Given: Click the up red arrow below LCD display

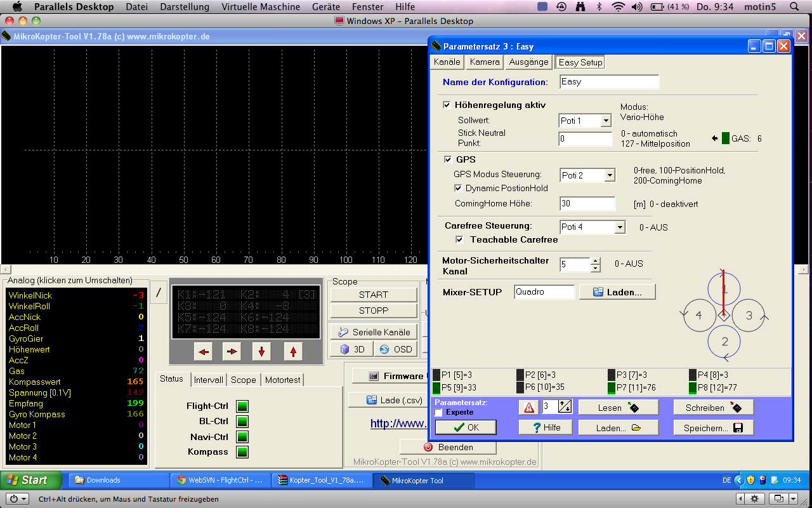Looking at the screenshot, I should coord(292,351).
